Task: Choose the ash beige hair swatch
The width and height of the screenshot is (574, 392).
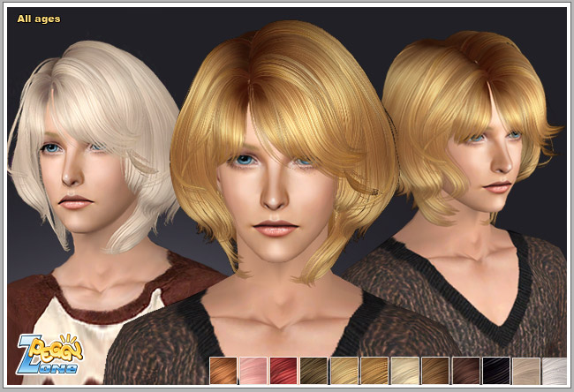Action: coord(526,371)
